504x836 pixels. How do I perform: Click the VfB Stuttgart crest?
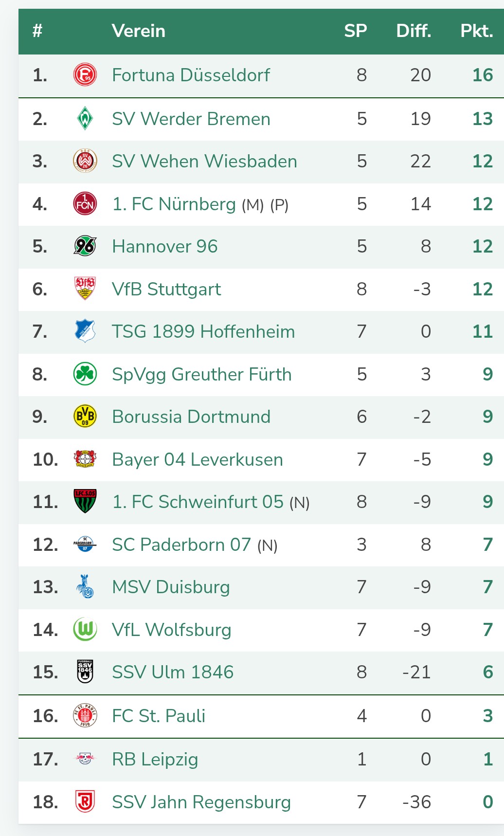[x=85, y=289]
